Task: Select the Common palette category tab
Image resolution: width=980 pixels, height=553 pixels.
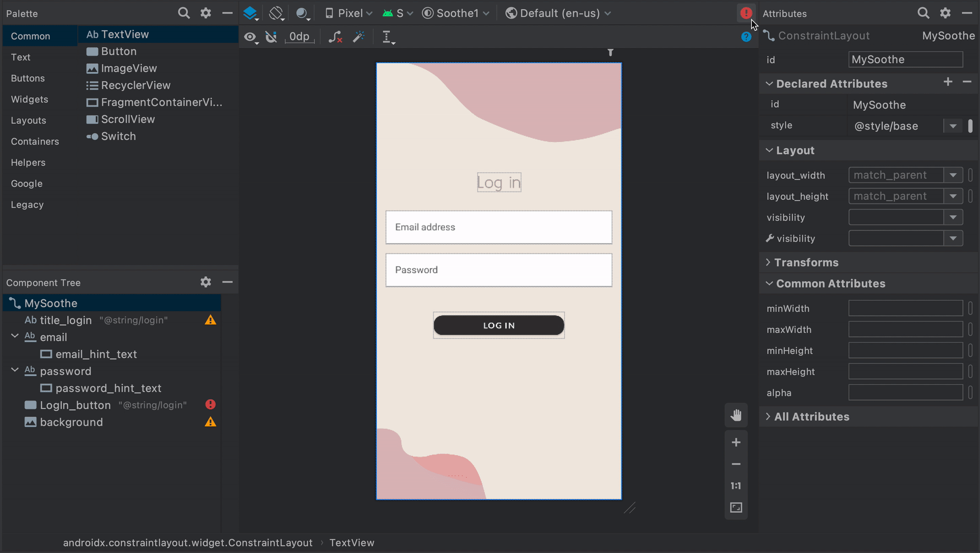Action: pyautogui.click(x=30, y=36)
